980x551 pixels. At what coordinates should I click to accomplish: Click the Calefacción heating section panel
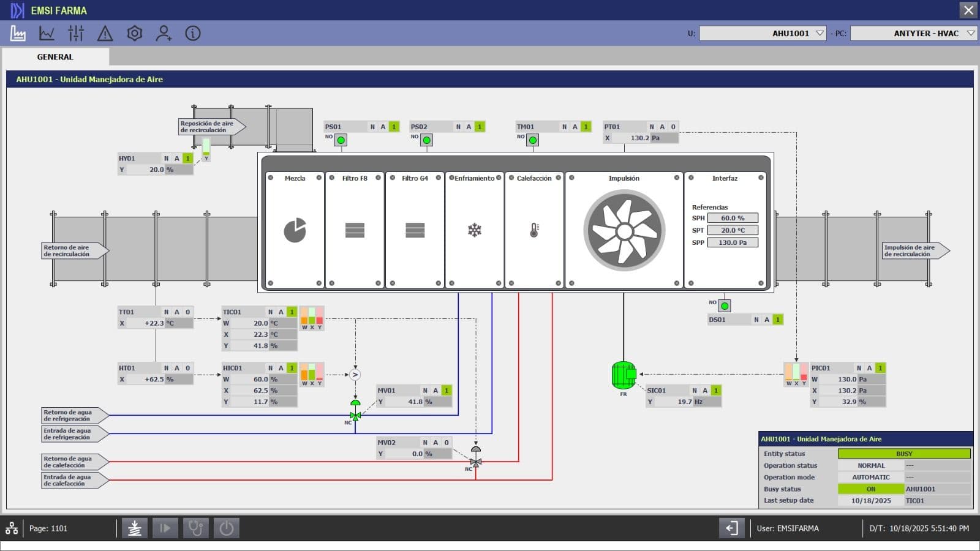click(x=534, y=230)
